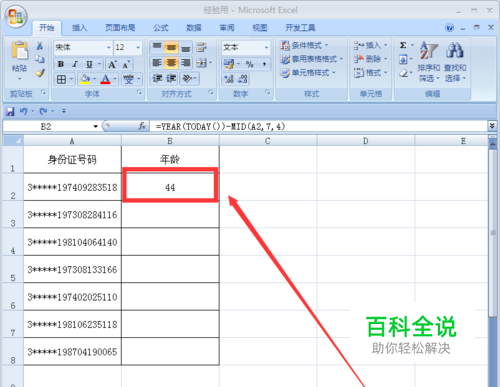This screenshot has height=387, width=500.
Task: Apply red font color
Action: (105, 79)
